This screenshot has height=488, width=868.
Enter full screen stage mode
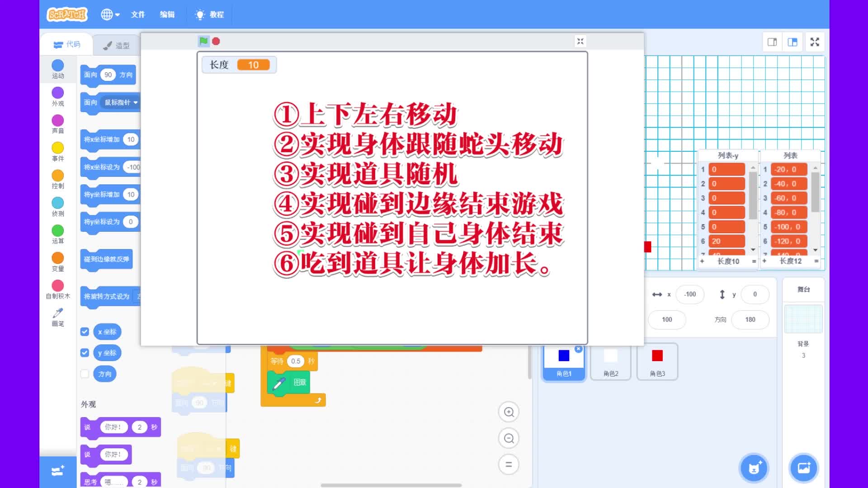[x=815, y=42]
